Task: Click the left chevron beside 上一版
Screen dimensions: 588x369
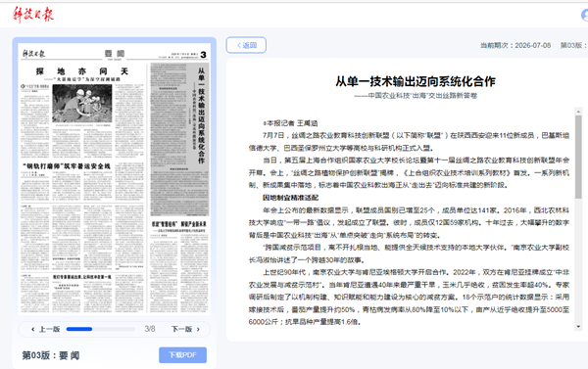Action: coord(33,329)
